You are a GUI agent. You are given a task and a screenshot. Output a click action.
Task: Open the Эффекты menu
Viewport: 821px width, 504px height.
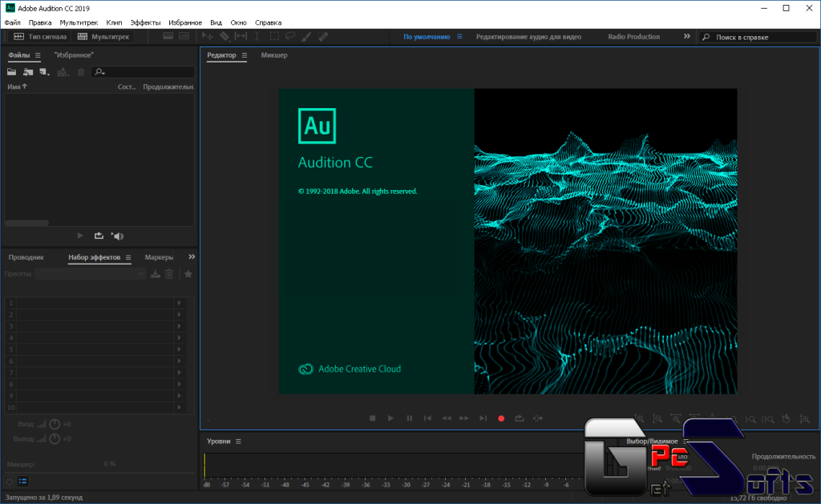click(145, 22)
